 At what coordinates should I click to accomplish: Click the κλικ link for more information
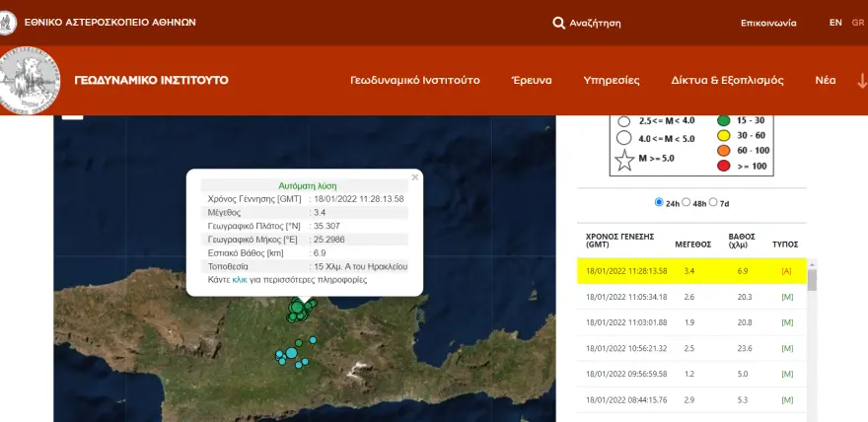(240, 280)
